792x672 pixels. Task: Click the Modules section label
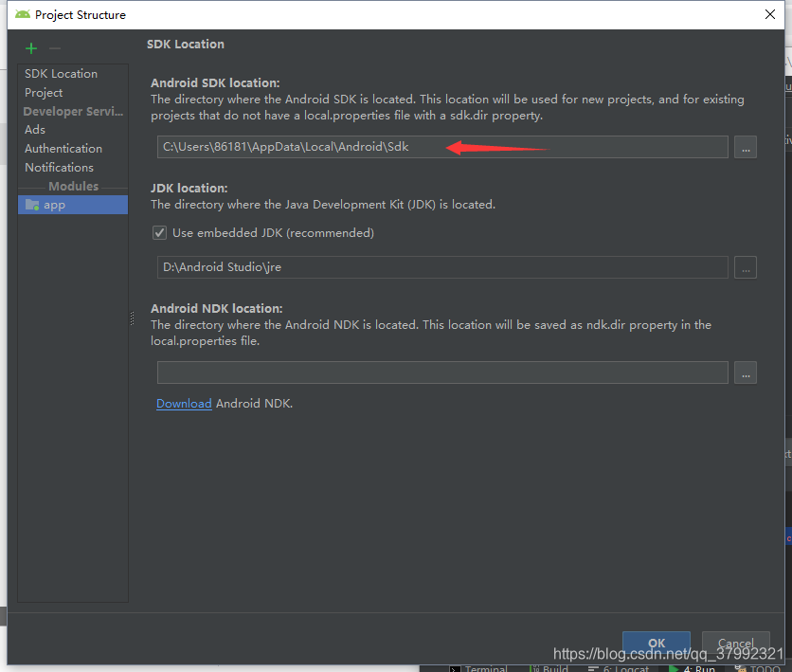[x=74, y=186]
